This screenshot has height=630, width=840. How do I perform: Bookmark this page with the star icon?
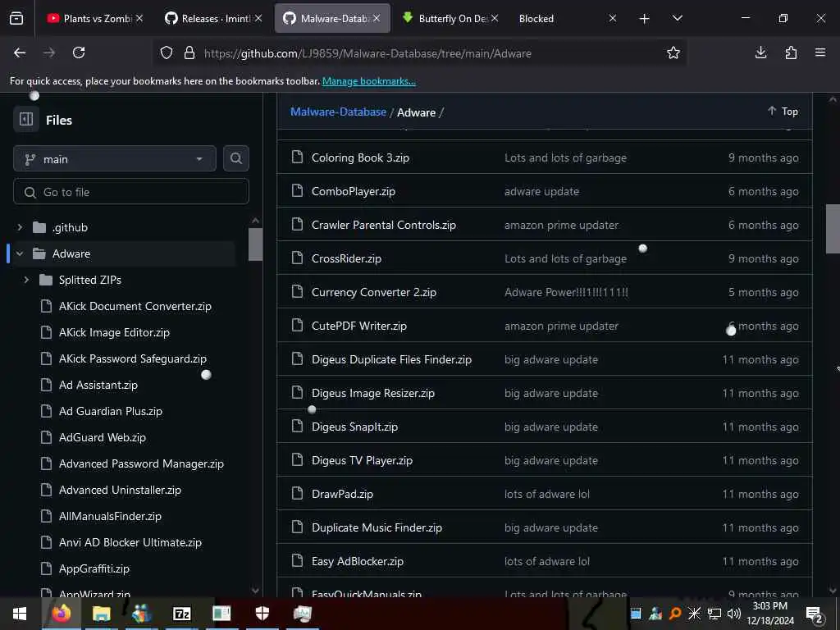click(x=673, y=52)
